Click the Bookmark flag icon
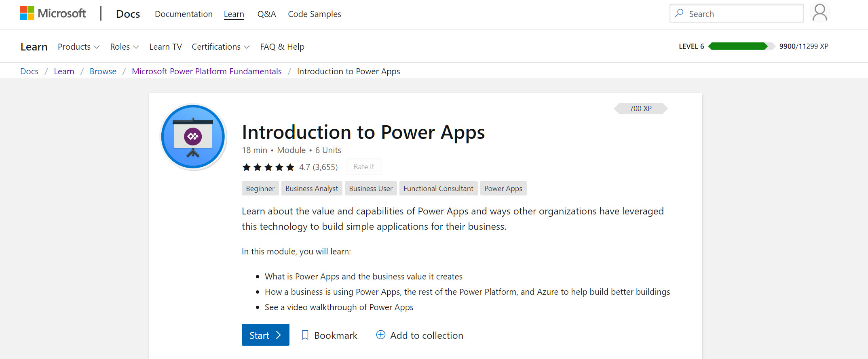 [305, 335]
